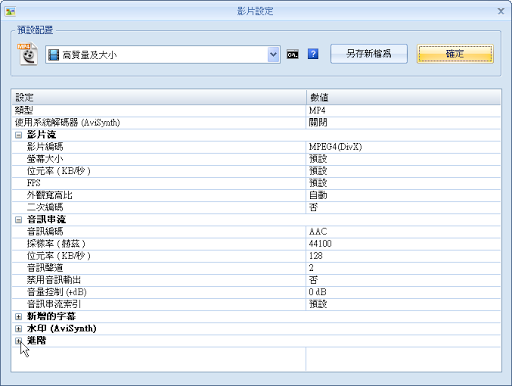The image size is (512, 386).
Task: Click the MPEG4(DivX) codec value
Action: (335, 147)
